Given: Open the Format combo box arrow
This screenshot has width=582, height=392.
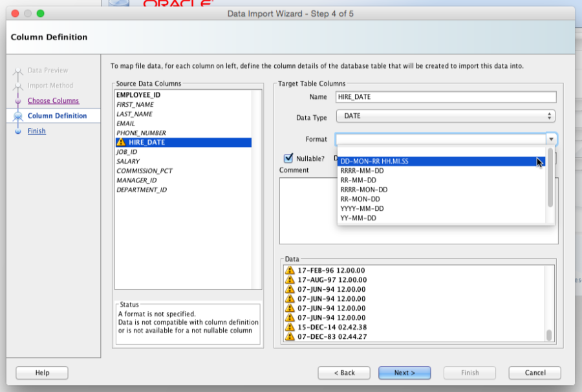Looking at the screenshot, I should click(550, 138).
